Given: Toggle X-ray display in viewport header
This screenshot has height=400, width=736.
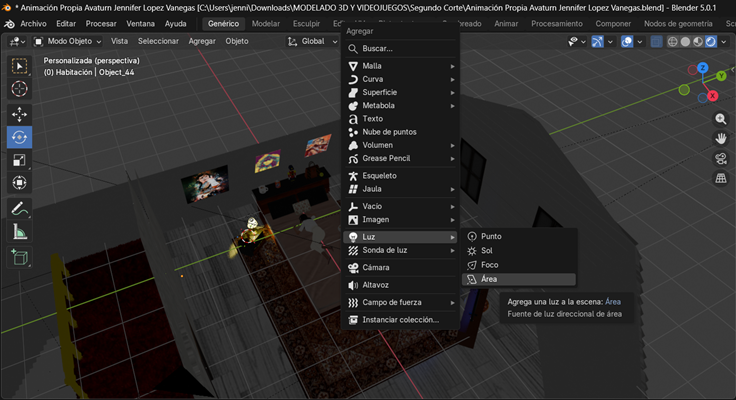Looking at the screenshot, I should tap(656, 42).
